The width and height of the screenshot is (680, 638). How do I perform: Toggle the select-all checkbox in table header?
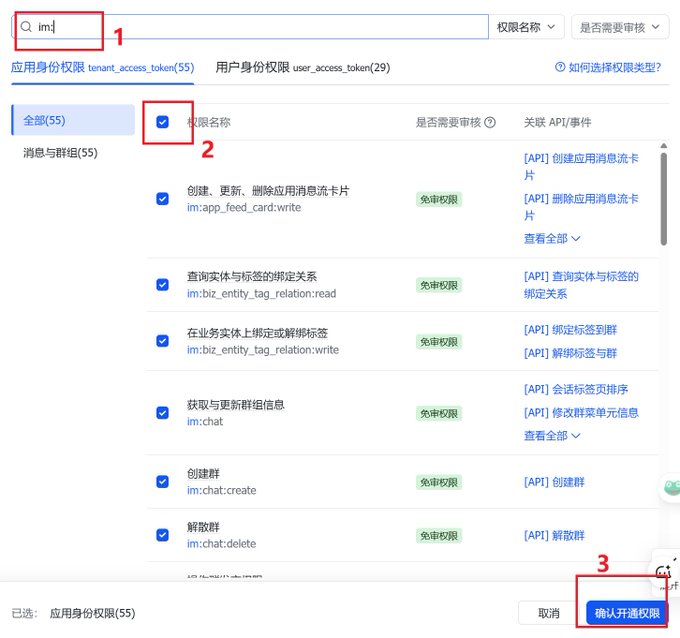[x=162, y=122]
